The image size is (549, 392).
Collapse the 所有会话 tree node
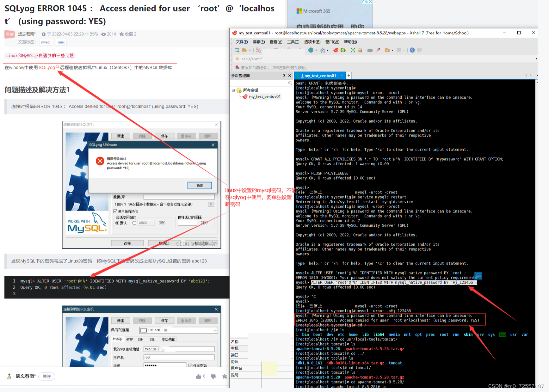coord(233,90)
